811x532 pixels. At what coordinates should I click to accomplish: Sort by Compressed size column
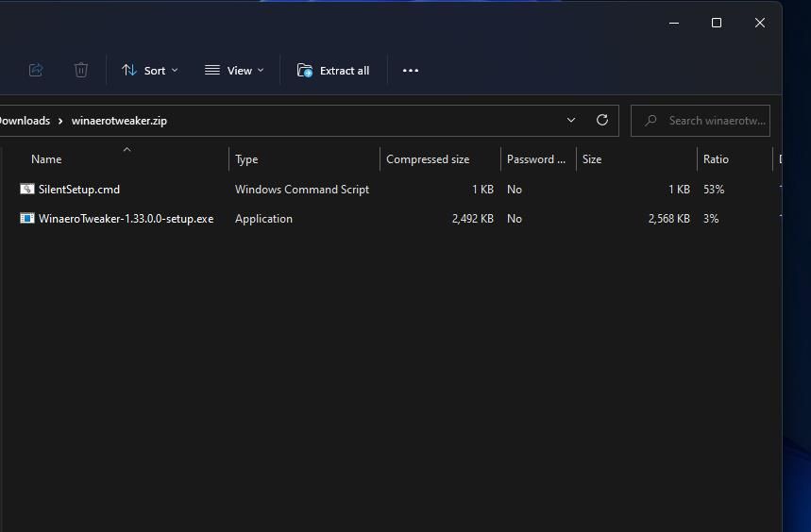pos(428,159)
